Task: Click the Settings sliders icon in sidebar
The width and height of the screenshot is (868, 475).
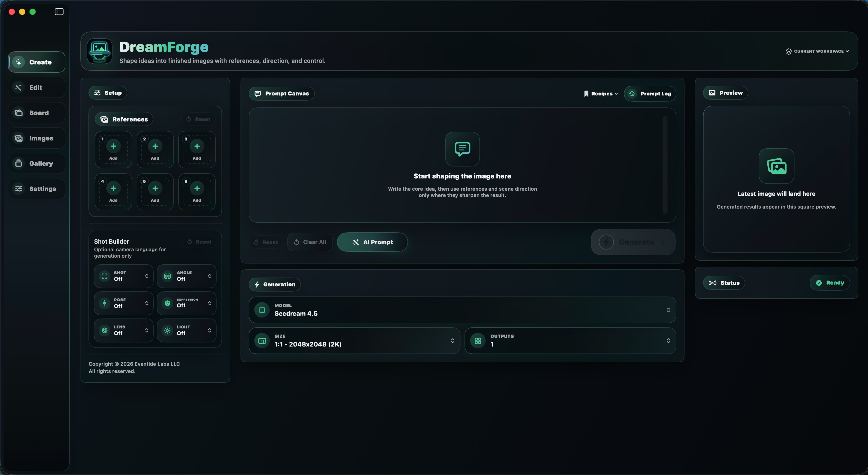Action: (19, 189)
